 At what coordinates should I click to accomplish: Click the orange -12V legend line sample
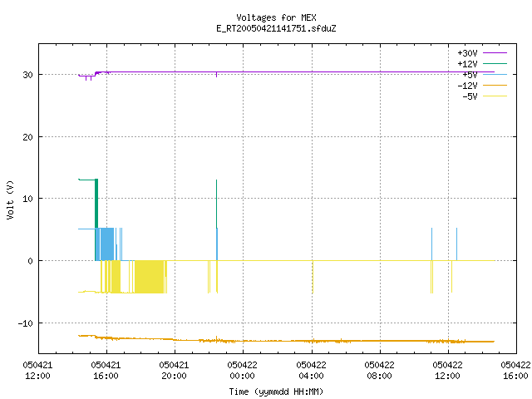click(495, 85)
